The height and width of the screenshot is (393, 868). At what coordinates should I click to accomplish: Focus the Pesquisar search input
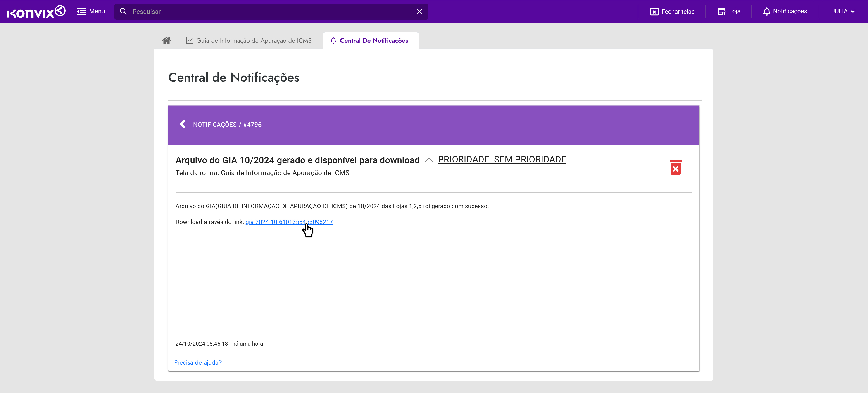click(x=270, y=12)
